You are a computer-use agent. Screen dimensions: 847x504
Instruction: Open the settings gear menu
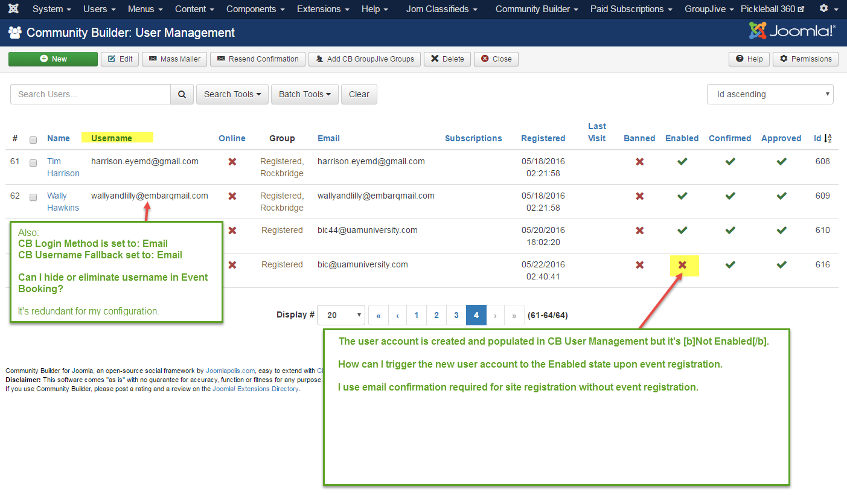tap(828, 9)
